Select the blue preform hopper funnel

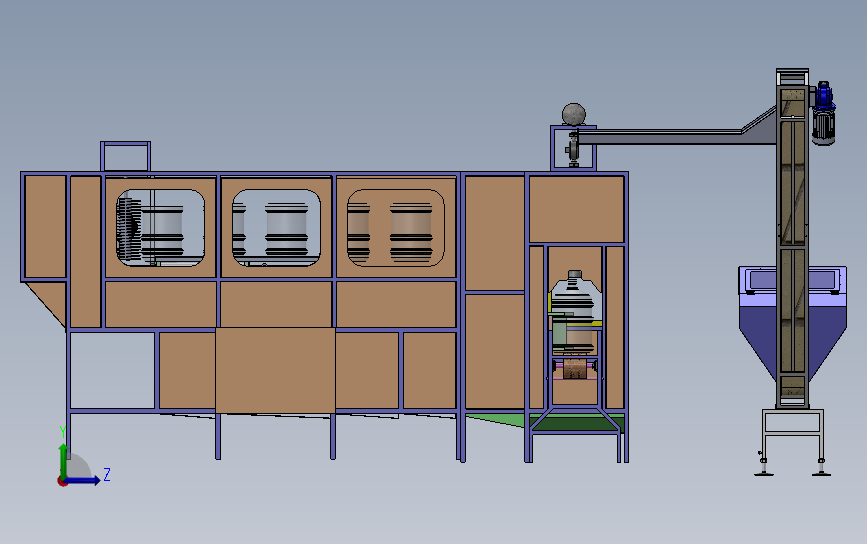coord(792,324)
